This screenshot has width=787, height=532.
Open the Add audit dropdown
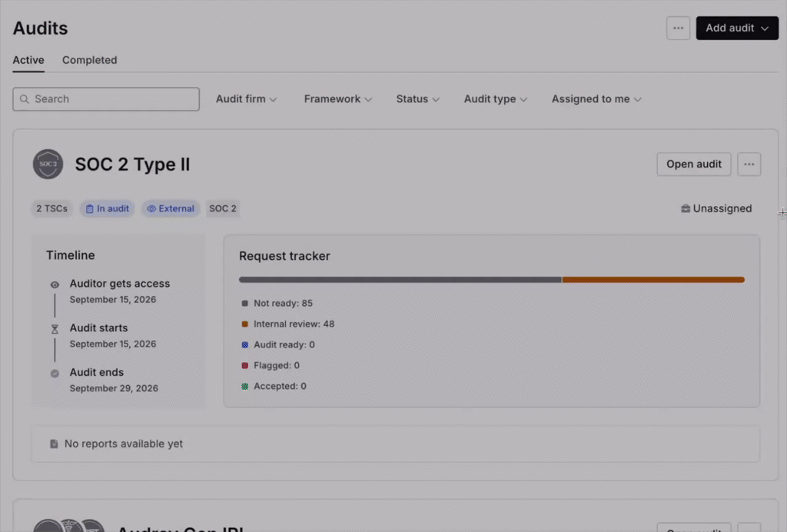coord(737,28)
